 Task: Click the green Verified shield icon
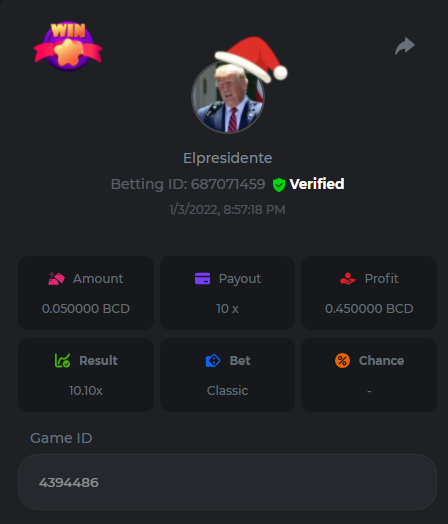[x=279, y=184]
